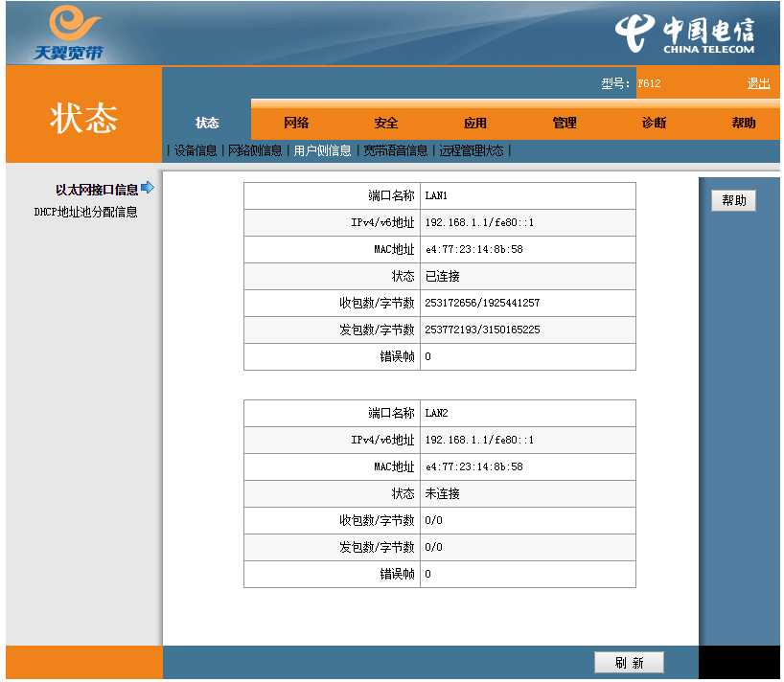This screenshot has height=682, width=784.
Task: Click the China Telecom logo
Action: [685, 34]
